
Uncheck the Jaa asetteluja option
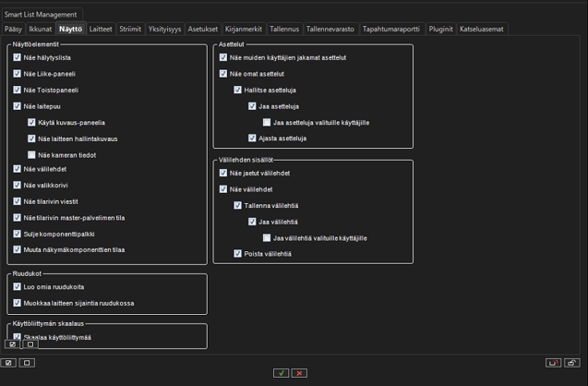coord(252,106)
